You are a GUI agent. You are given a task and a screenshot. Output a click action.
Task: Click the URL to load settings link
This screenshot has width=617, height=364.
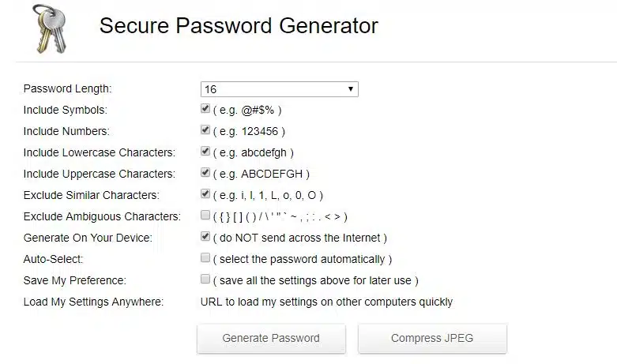click(327, 302)
